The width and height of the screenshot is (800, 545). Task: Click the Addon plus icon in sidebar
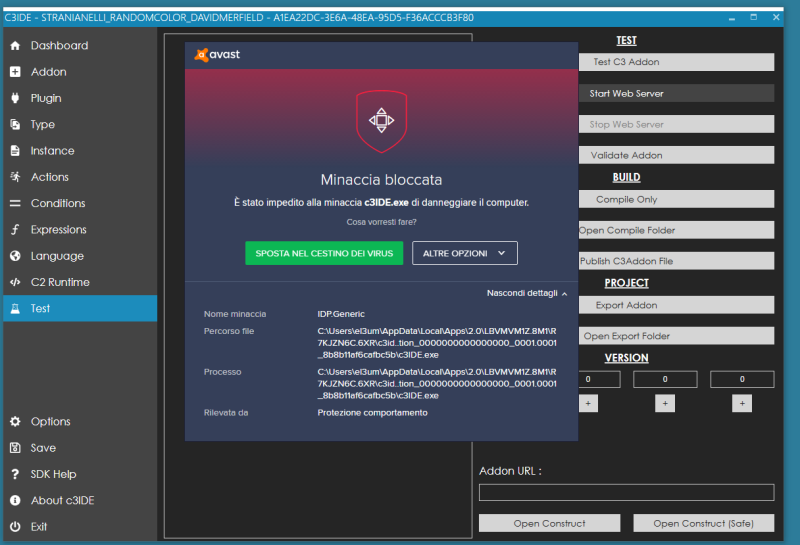(15, 72)
